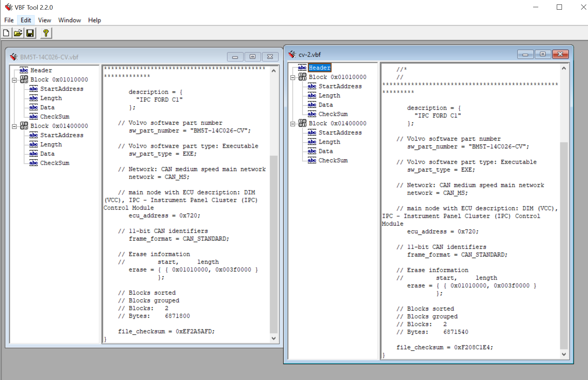588x380 pixels.
Task: Click the block icon beside Block 0x01400000 in cv-2.vbf
Action: [302, 123]
